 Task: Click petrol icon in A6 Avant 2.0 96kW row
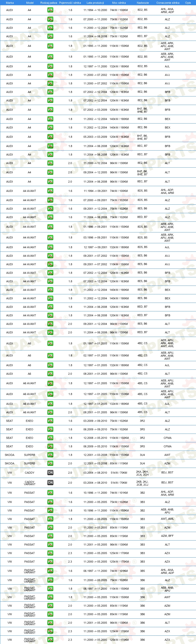pos(50,412)
